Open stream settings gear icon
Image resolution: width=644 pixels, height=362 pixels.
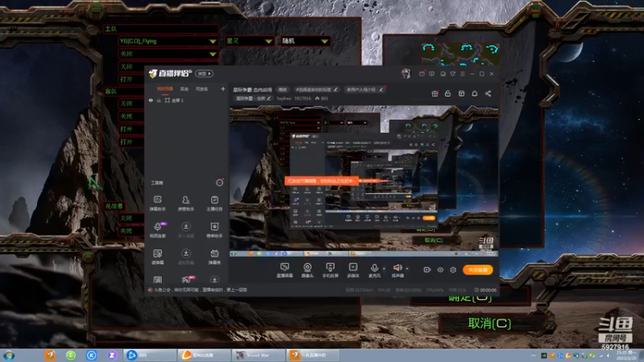(x=453, y=269)
